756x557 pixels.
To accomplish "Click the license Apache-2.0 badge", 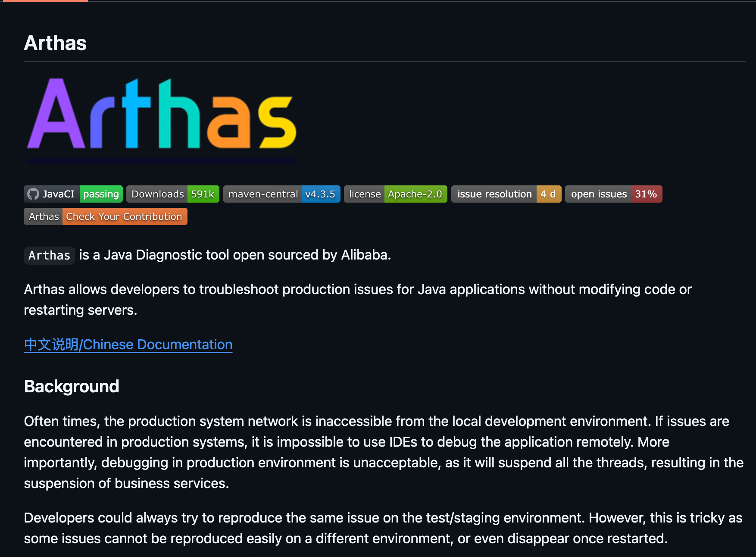I will [396, 194].
